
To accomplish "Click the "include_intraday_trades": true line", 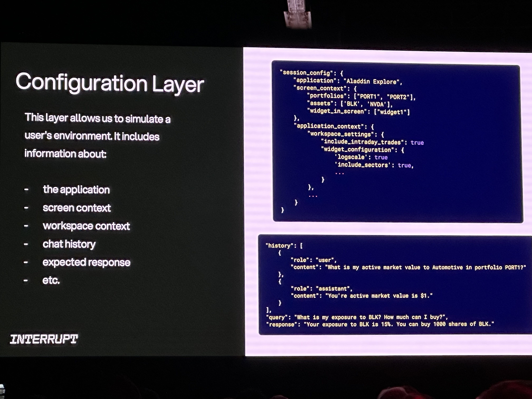I will pos(372,142).
